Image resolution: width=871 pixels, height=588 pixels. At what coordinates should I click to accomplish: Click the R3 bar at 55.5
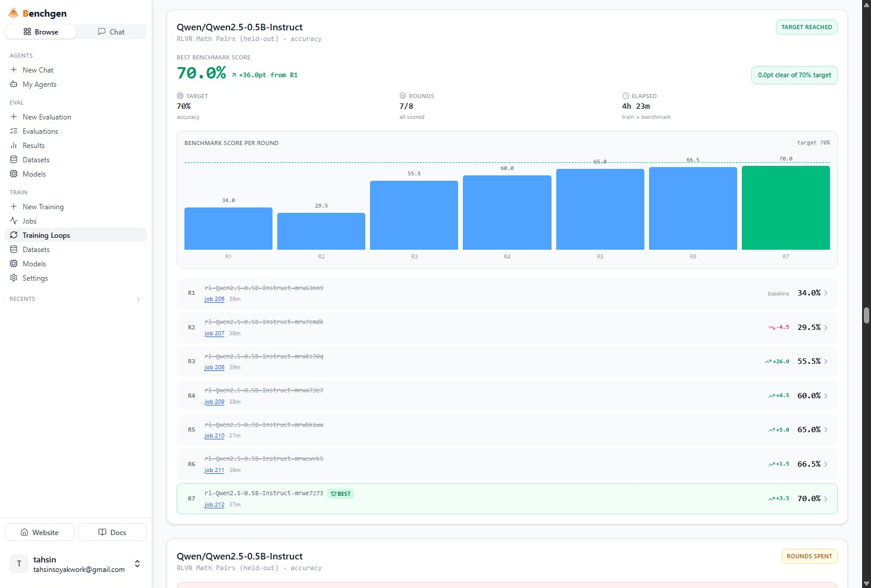(x=414, y=215)
